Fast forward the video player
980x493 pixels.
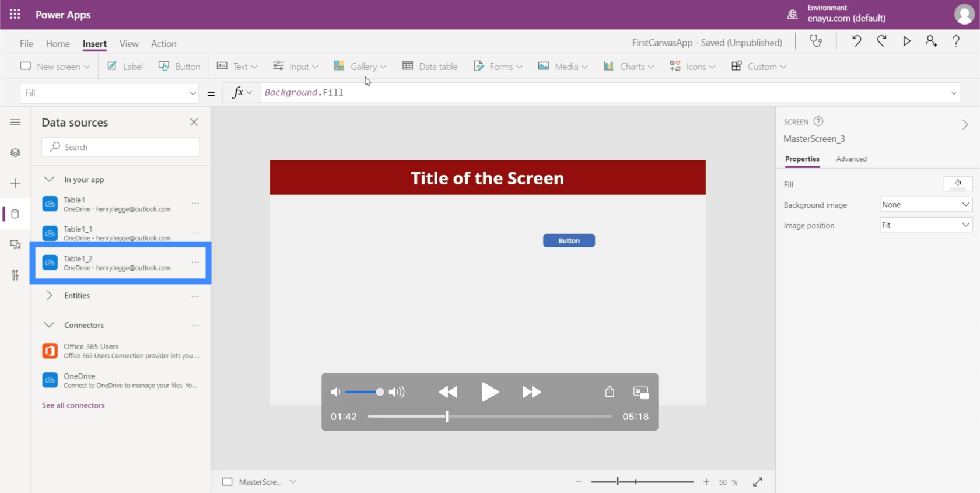coord(531,392)
